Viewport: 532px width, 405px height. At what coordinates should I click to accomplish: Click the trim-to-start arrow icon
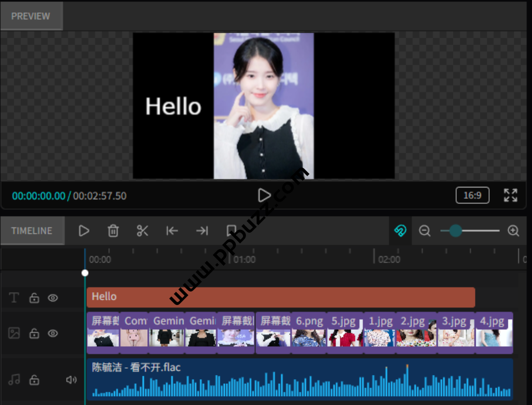point(172,231)
